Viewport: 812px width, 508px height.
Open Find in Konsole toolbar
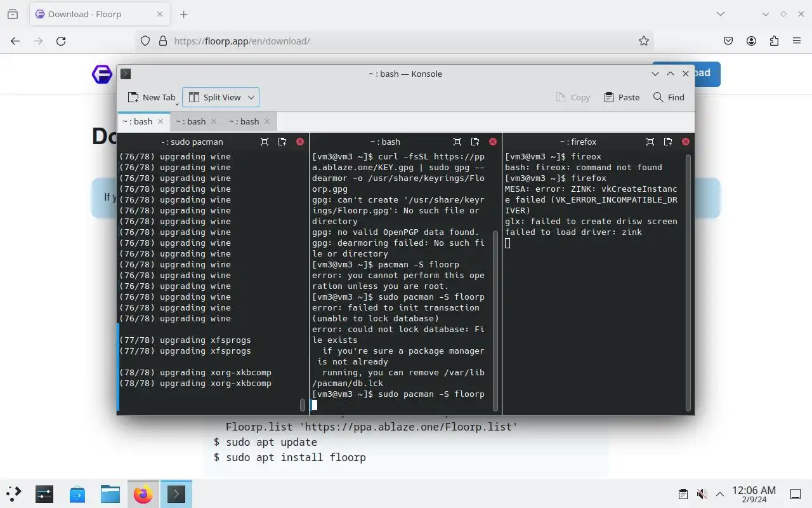click(x=669, y=97)
